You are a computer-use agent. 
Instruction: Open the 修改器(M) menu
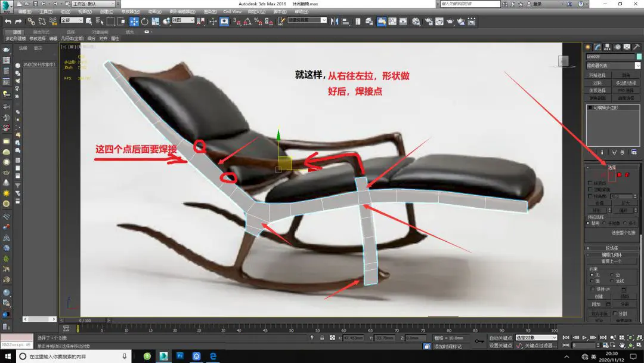[x=131, y=11]
